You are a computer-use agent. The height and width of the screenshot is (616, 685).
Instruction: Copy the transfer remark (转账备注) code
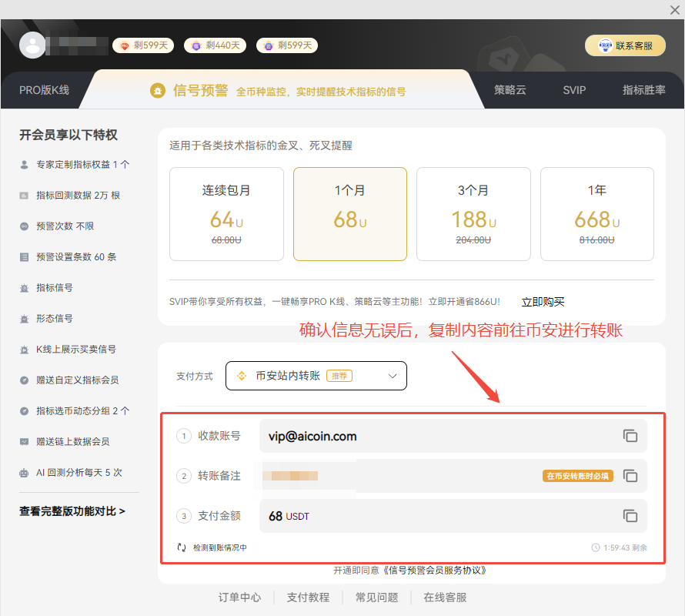630,476
